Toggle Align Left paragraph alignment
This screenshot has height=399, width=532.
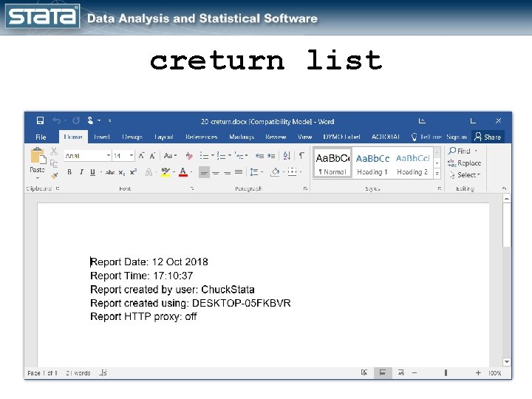[204, 172]
